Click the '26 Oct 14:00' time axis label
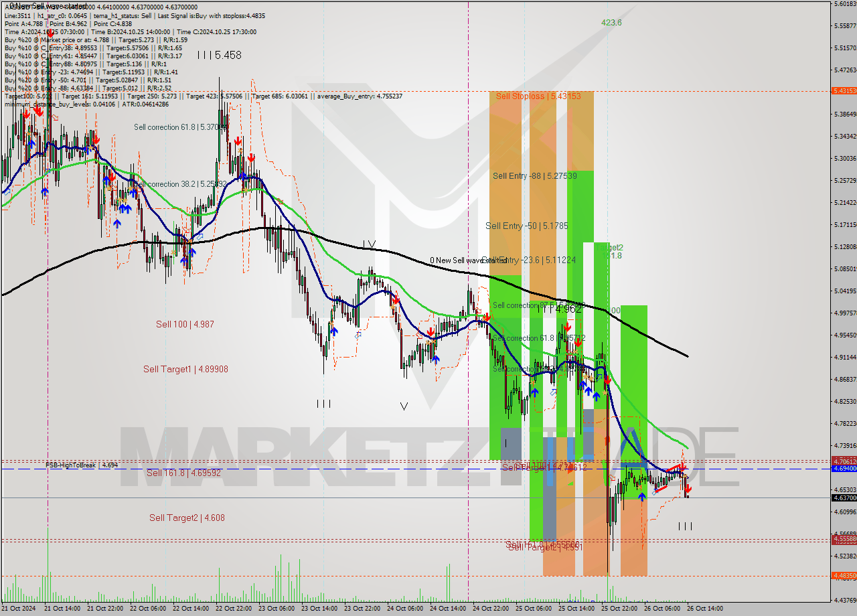857x616 pixels. 704,609
